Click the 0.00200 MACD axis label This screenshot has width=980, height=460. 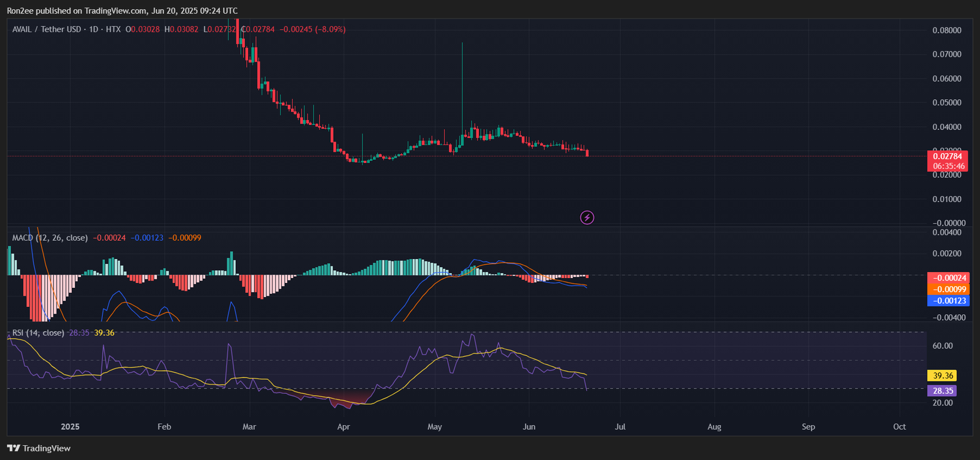tap(947, 254)
